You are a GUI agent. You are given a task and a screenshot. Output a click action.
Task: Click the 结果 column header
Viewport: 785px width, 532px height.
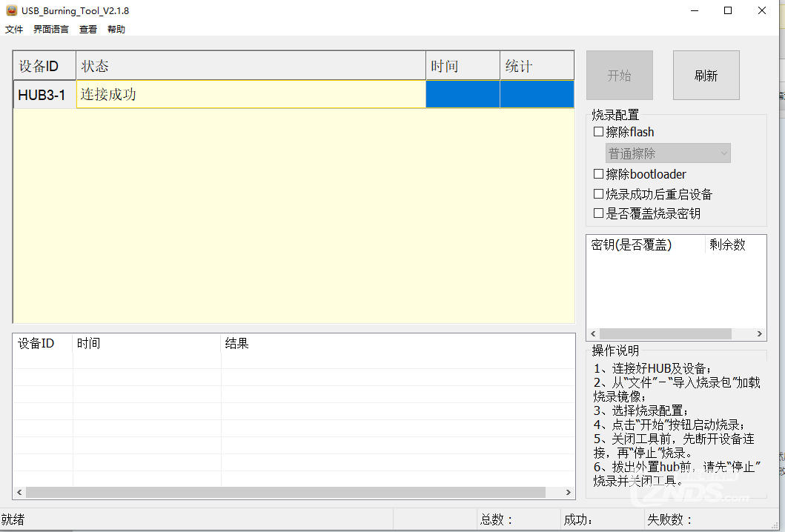tap(236, 342)
